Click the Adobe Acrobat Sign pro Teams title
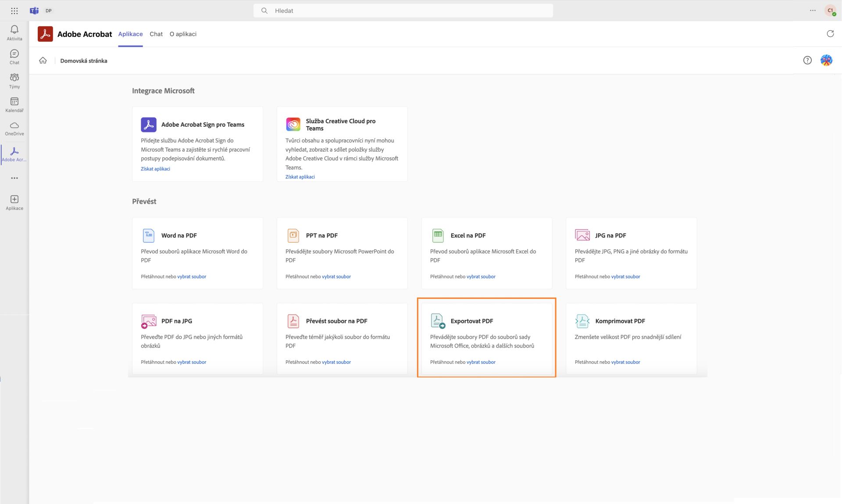The width and height of the screenshot is (842, 504). (x=203, y=124)
